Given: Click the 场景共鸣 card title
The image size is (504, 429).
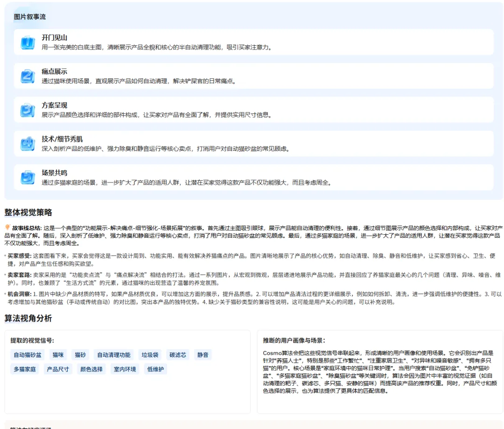Looking at the screenshot, I should coord(54,173).
